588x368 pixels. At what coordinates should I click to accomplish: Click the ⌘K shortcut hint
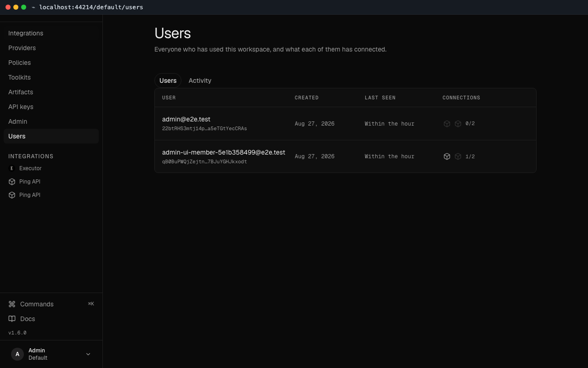point(91,304)
